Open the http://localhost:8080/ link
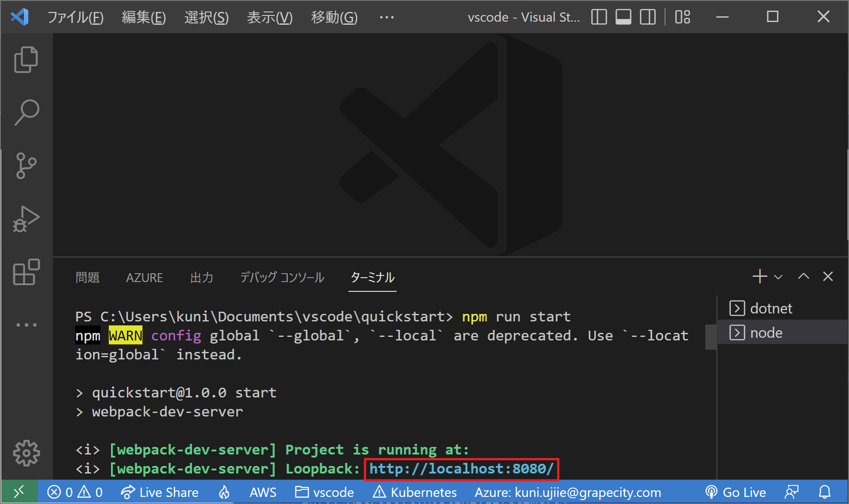 point(461,469)
